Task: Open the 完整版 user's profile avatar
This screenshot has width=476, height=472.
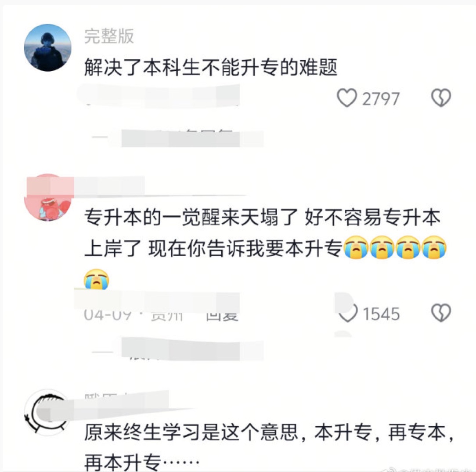Action: click(x=48, y=48)
